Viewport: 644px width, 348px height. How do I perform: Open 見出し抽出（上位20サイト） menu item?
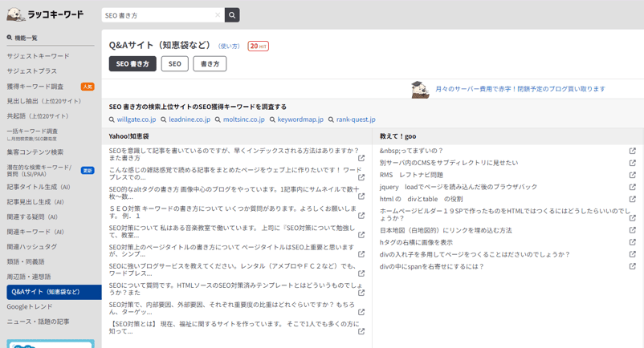point(44,101)
